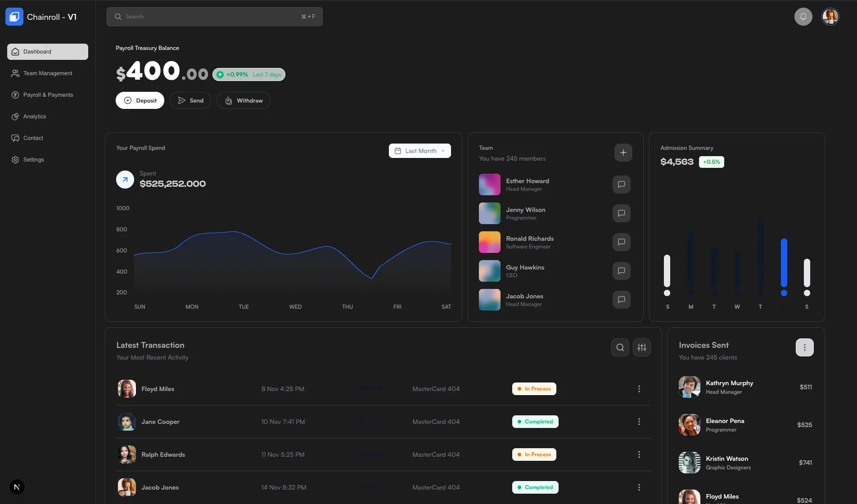Select the highlighted blue admission bar
Viewport: 857px width, 504px height.
point(784,263)
